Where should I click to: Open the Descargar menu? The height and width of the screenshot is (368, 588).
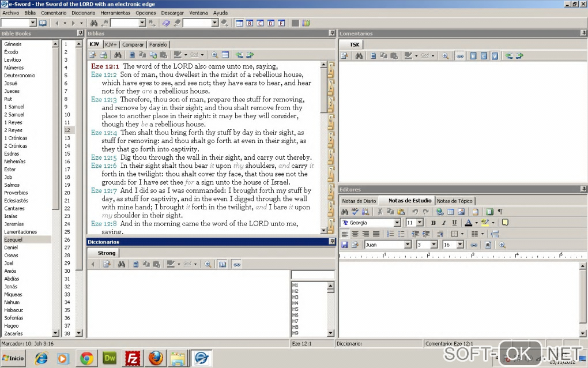coord(172,13)
